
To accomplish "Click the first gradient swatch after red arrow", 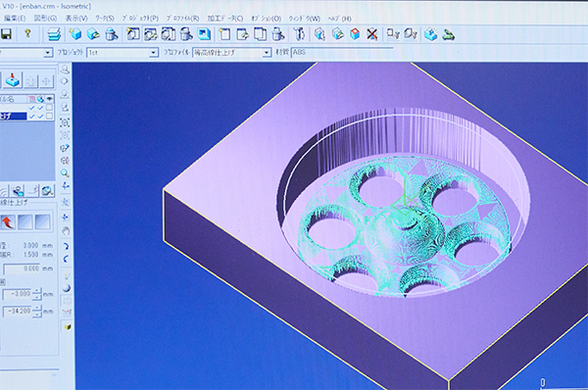I will tap(25, 222).
